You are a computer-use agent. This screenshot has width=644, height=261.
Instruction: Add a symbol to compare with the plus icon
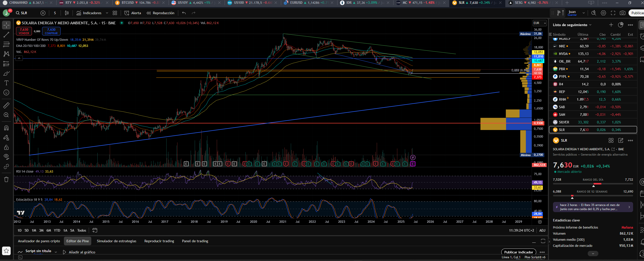43,13
